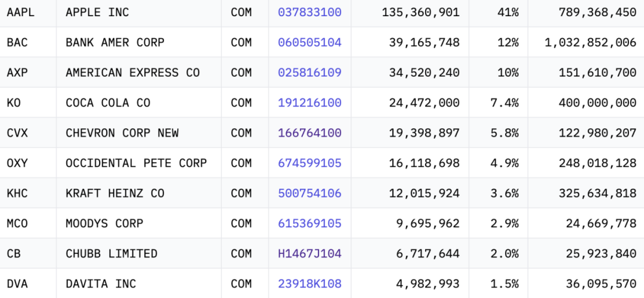The image size is (644, 298).
Task: Select the KHC ticker cell
Action: point(28,193)
